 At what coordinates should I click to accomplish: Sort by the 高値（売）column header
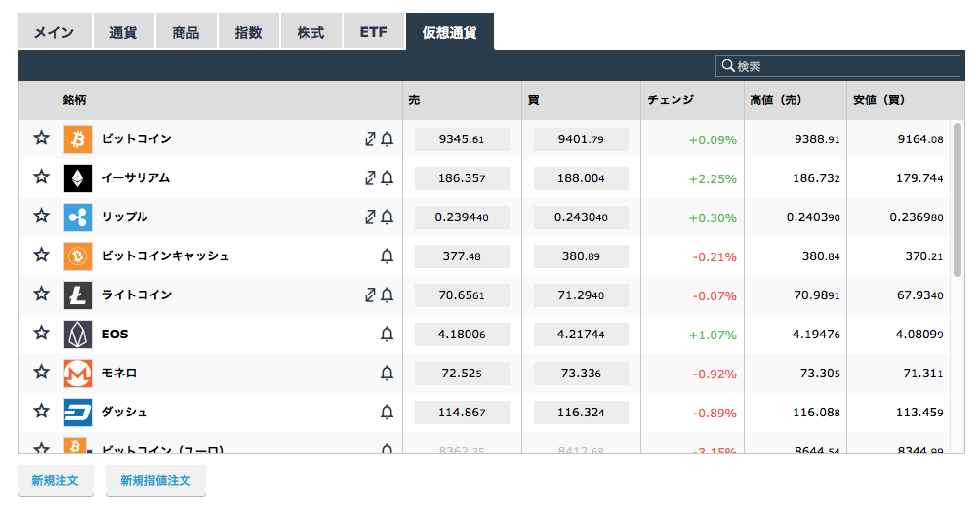point(776,99)
